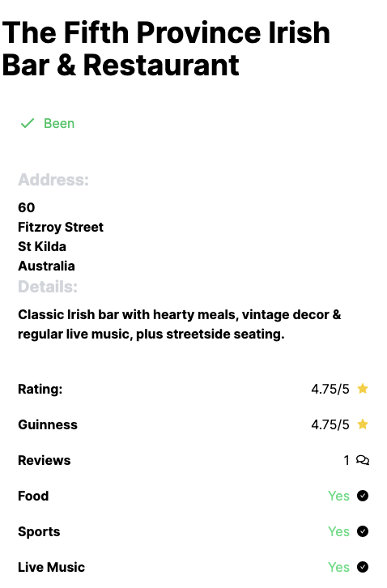Click the green Yes next to Sports
Image resolution: width=387 pixels, height=588 pixels.
tap(338, 531)
